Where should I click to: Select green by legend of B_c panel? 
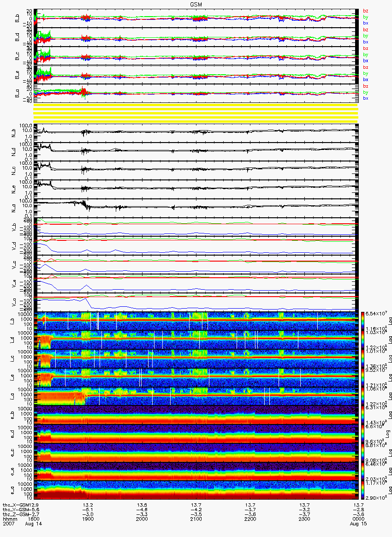pos(366,55)
